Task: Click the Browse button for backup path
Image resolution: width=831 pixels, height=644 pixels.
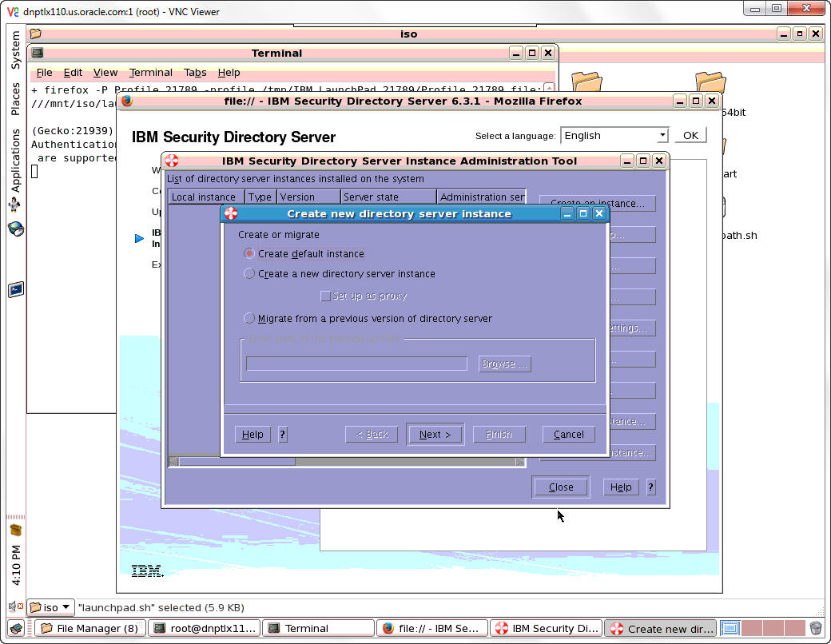Action: (x=504, y=364)
